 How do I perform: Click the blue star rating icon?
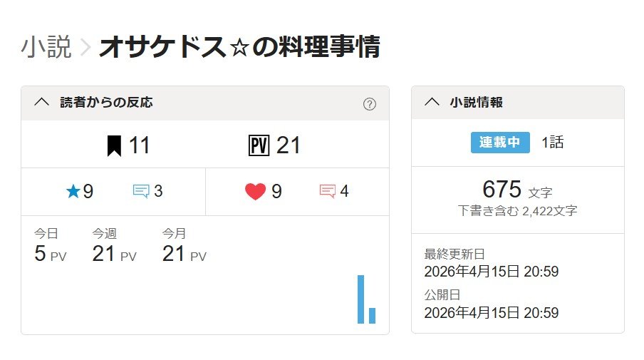73,191
